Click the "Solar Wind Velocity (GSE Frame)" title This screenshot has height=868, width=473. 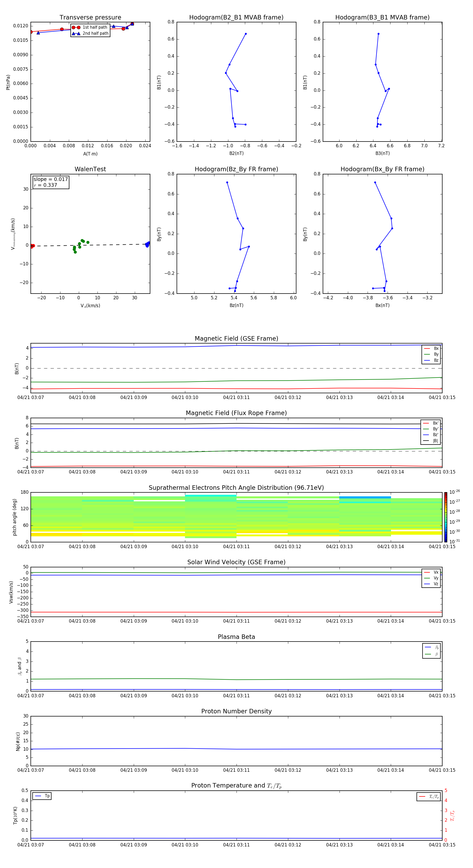pos(236,562)
